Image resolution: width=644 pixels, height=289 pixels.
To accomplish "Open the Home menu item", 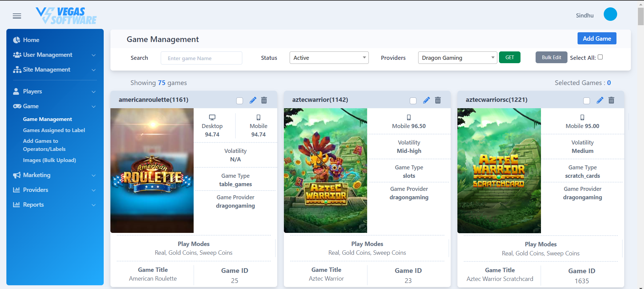I will tap(31, 40).
